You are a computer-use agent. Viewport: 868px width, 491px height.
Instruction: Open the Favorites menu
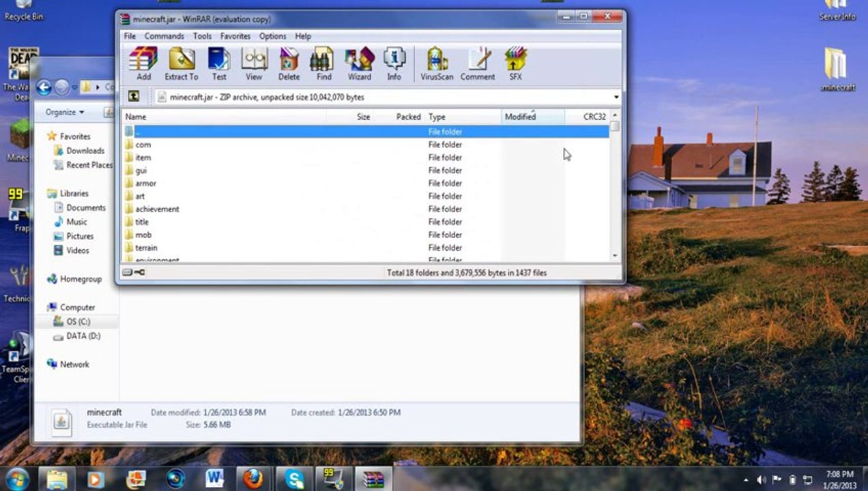click(x=235, y=36)
